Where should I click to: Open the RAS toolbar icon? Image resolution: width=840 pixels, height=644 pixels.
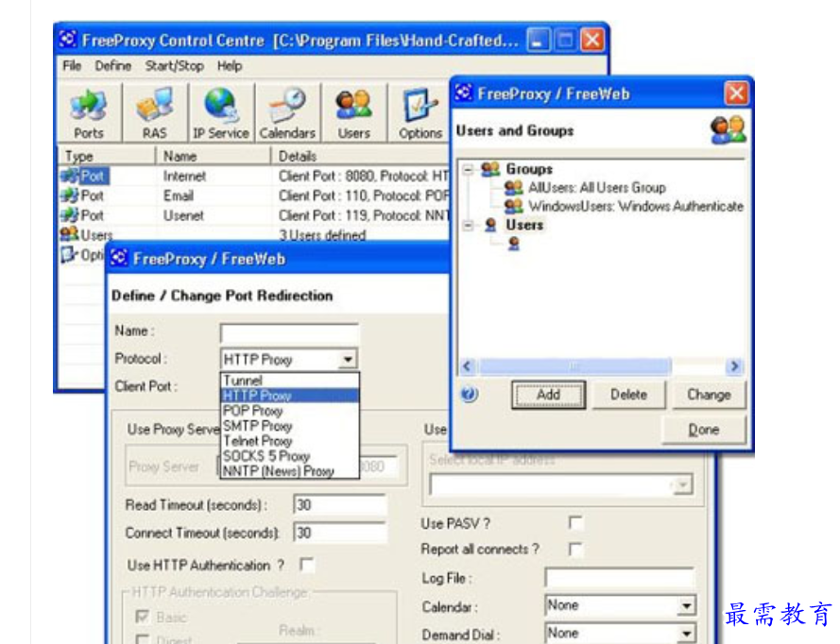pos(155,113)
